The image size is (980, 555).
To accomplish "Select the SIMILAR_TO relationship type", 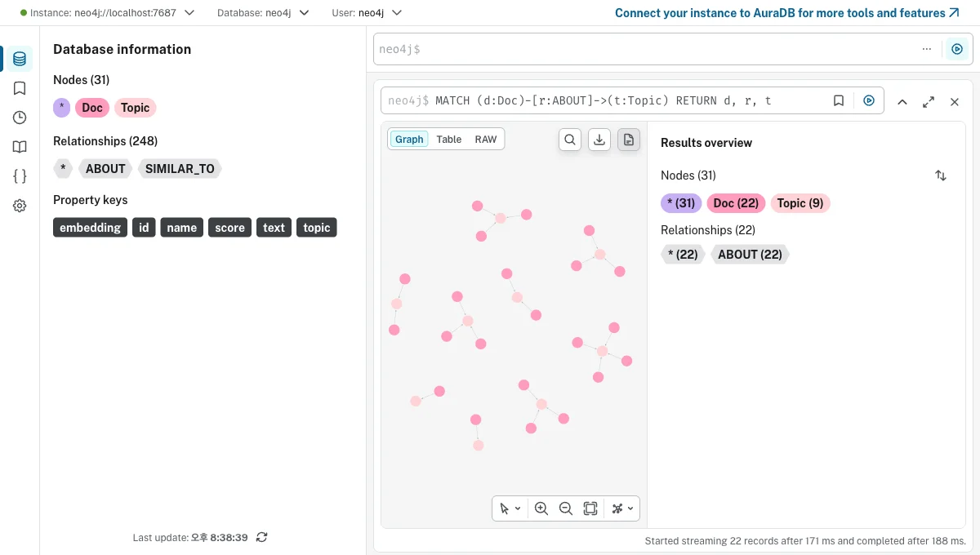I will tap(180, 169).
